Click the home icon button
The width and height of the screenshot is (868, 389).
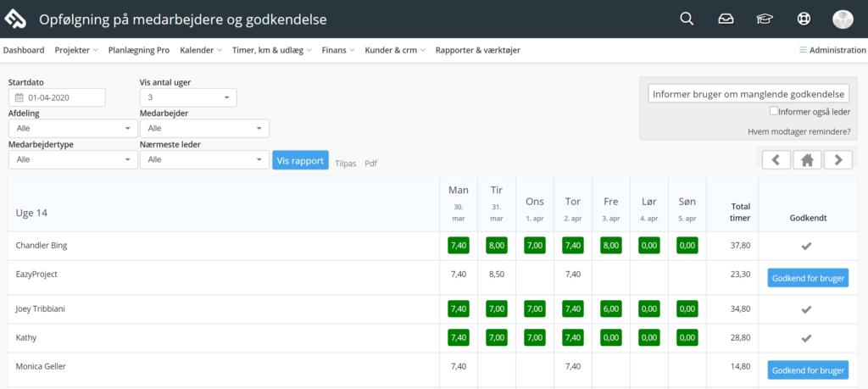(807, 159)
